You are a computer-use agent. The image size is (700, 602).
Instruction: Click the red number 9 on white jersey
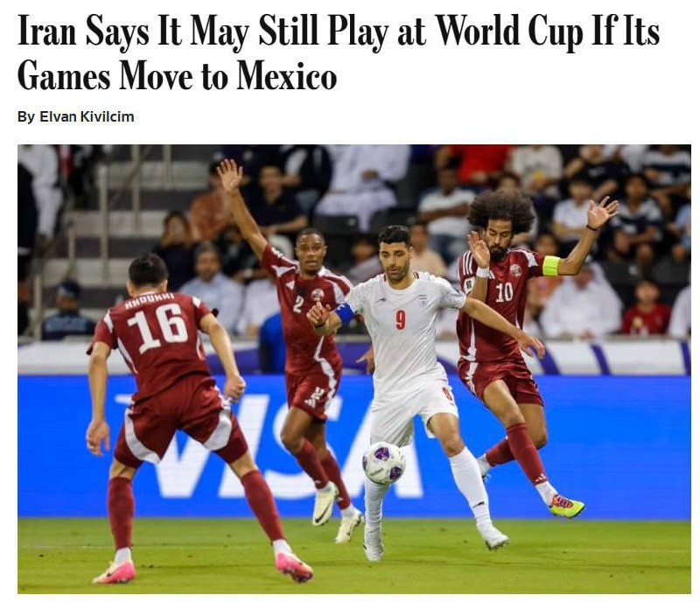[401, 320]
